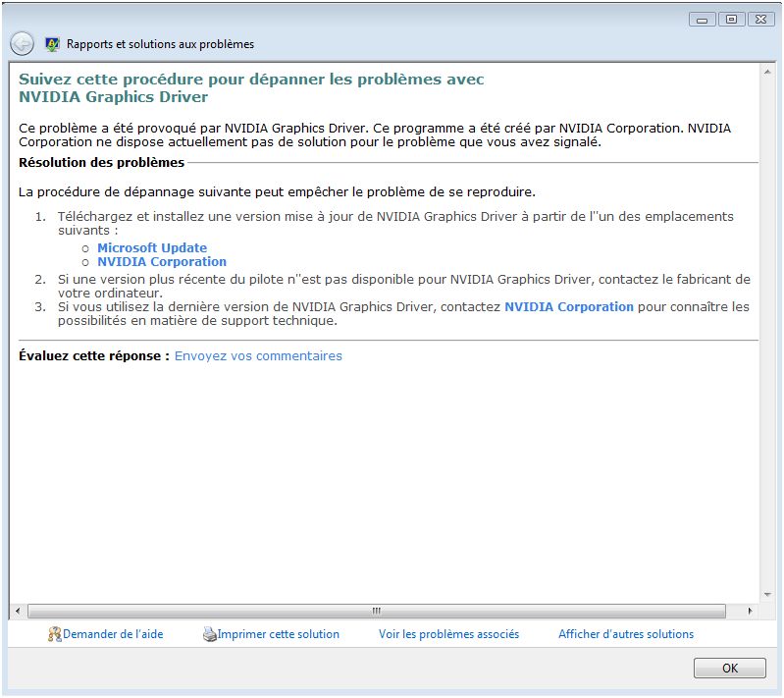The width and height of the screenshot is (784, 698).
Task: Follow NVIDIA Corporation link in step 3
Action: click(x=568, y=307)
